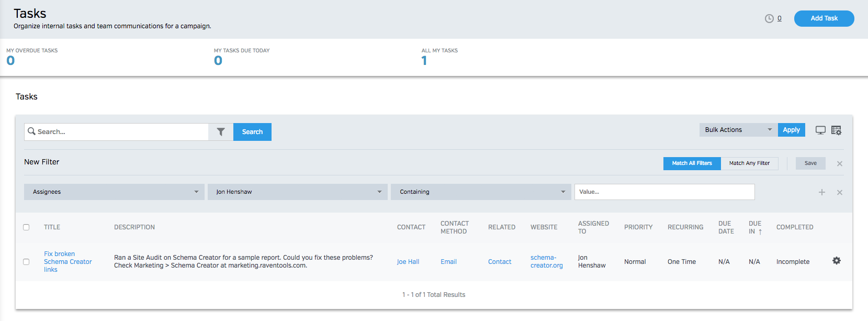Screen dimensions: 868x321
Task: Select Match Any Filter option
Action: point(749,163)
